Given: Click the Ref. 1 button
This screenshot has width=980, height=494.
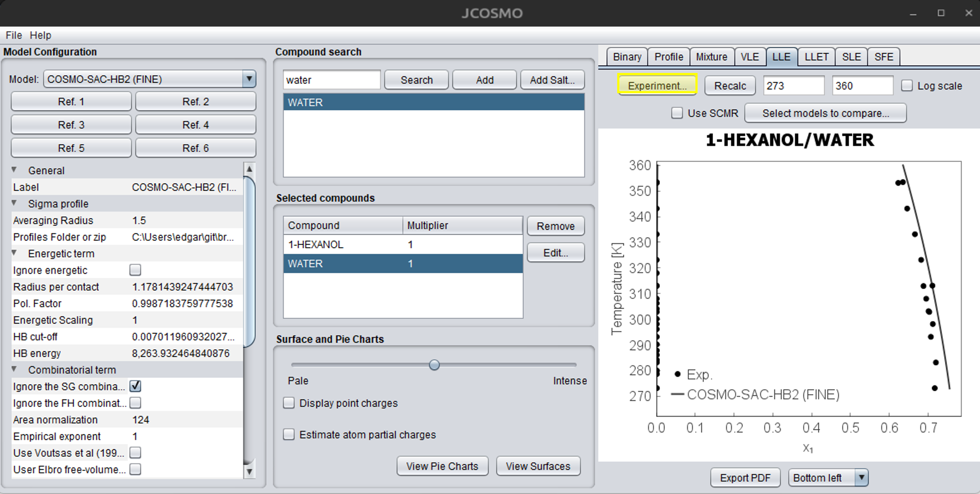Looking at the screenshot, I should pos(71,102).
